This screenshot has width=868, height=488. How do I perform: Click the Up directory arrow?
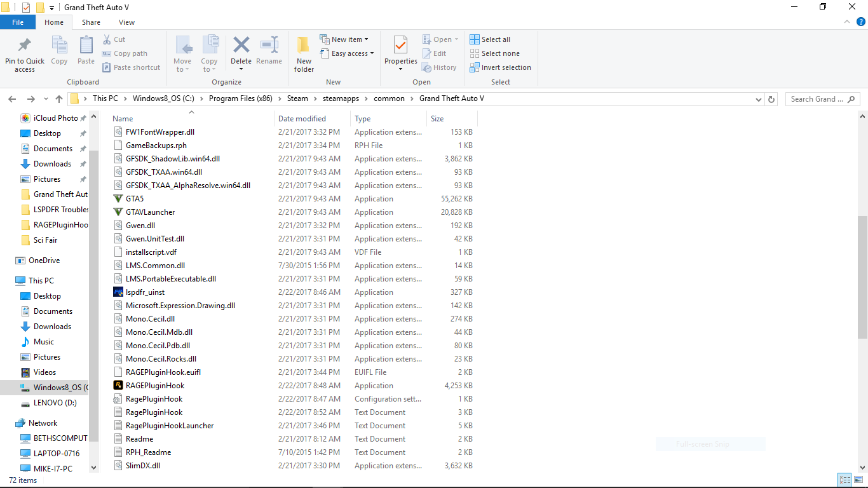coord(59,99)
